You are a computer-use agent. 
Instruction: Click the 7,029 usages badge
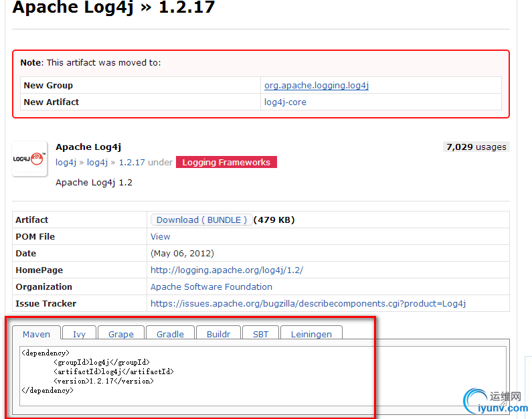click(476, 147)
